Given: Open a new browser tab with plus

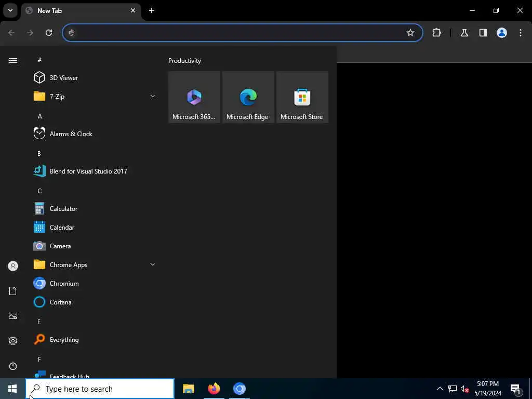Looking at the screenshot, I should point(152,10).
